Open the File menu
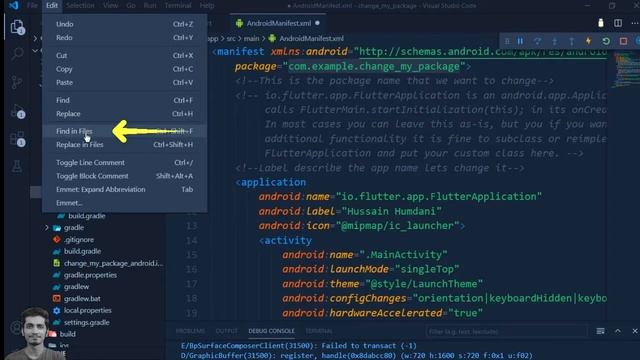This screenshot has width=640, height=360. (32, 5)
